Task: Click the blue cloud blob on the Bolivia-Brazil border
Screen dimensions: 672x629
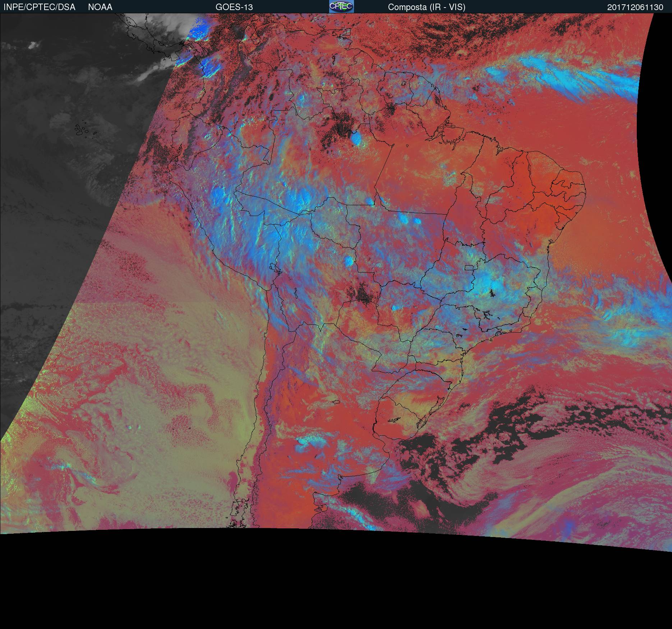Action: (349, 261)
